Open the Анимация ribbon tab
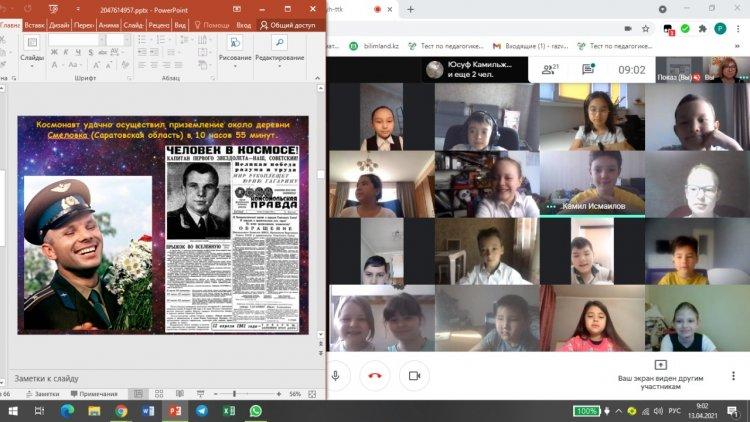Image resolution: width=750 pixels, height=422 pixels. click(x=109, y=25)
